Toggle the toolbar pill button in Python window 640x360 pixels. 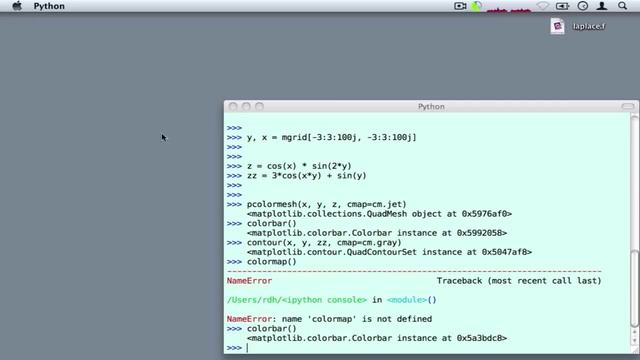(x=627, y=107)
